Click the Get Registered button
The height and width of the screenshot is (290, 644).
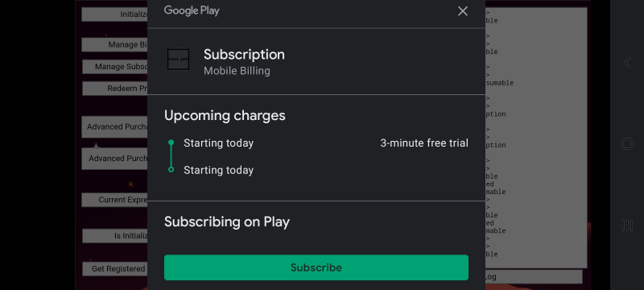click(115, 268)
